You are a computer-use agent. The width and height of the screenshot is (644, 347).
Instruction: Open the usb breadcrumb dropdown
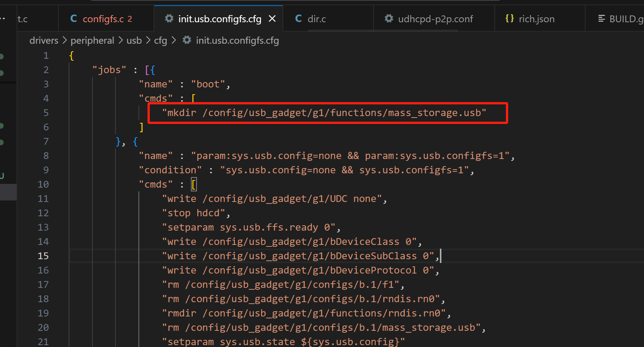pos(134,40)
